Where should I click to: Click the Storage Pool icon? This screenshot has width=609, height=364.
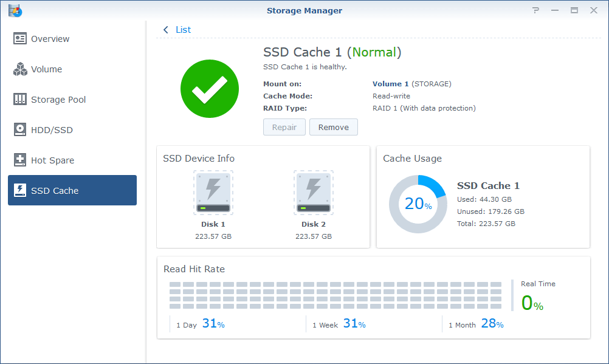(x=20, y=100)
